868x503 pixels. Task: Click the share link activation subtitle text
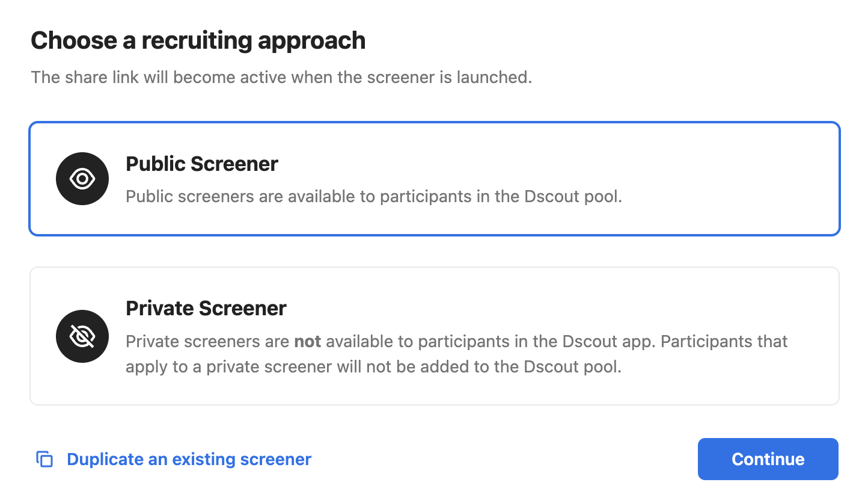coord(281,78)
